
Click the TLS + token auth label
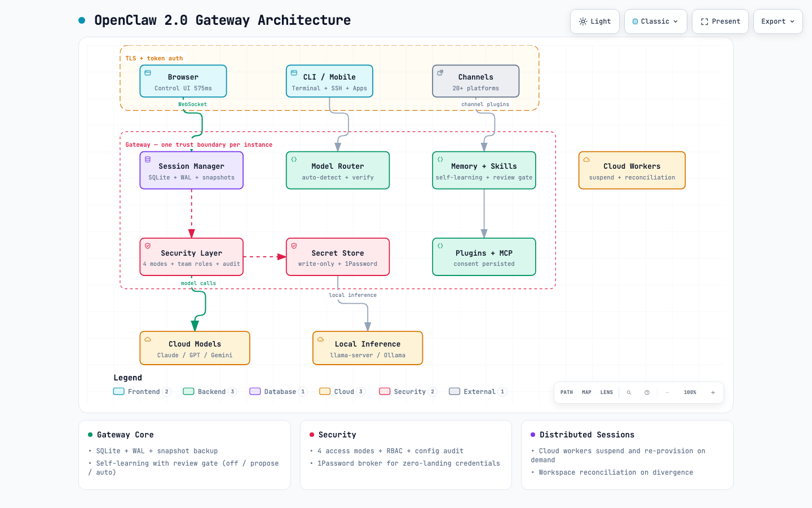[154, 59]
